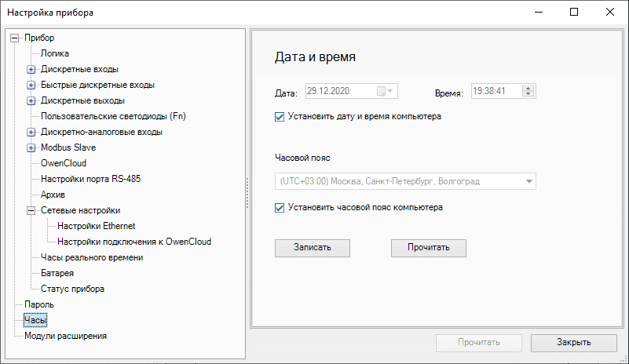Collapse the 'Сетевые настройки' tree node

31,210
